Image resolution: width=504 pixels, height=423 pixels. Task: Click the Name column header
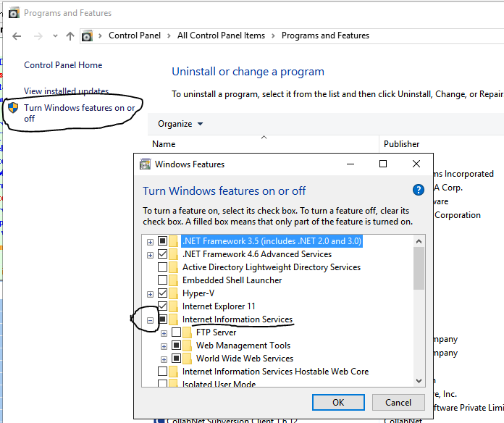coord(164,144)
